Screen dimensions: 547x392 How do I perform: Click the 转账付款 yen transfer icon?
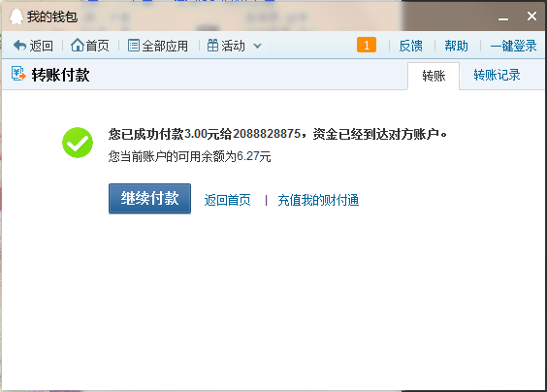(x=18, y=74)
